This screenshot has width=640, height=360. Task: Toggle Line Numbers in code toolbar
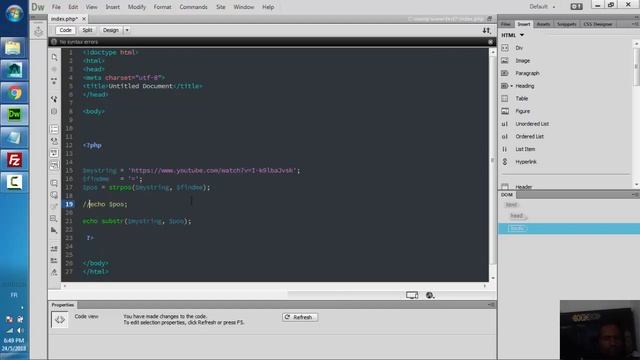coord(54,129)
